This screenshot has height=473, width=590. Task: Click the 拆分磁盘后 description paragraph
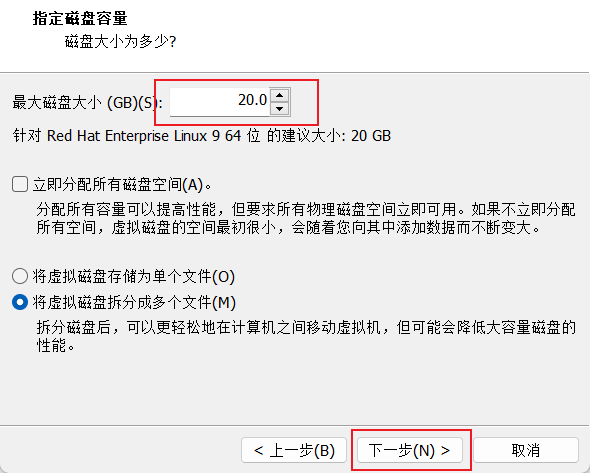306,336
